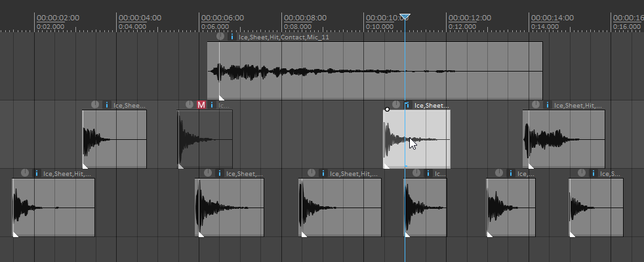Open info icon of bottom-track clip starting near 0:13

510,173
